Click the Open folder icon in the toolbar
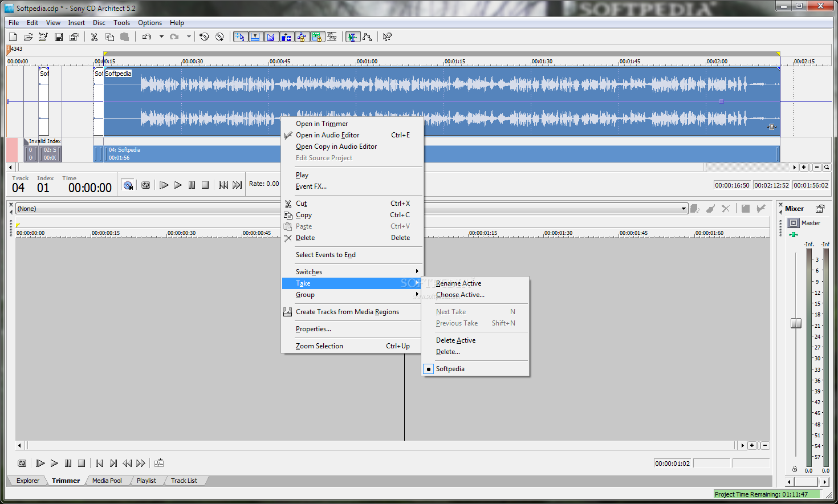 [28, 37]
